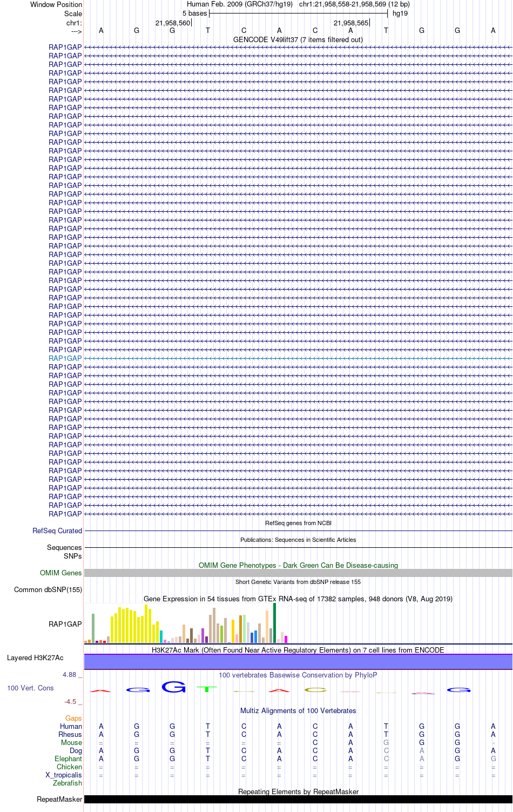Select the Mouse alignment row label
Image resolution: width=513 pixels, height=812 pixels.
coord(71,742)
